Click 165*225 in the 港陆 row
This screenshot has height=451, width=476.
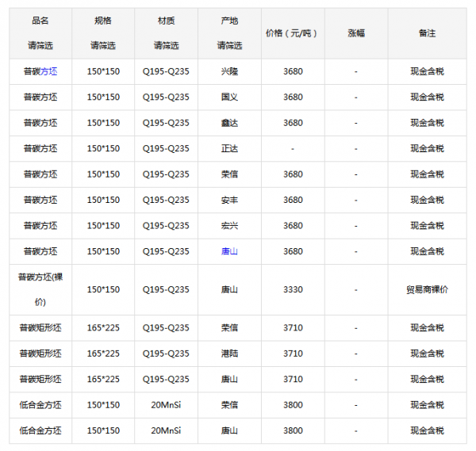click(103, 354)
